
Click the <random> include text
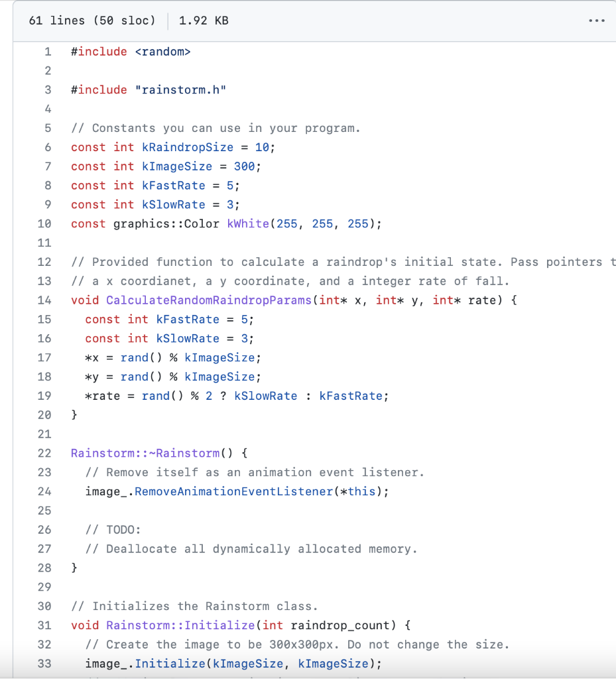click(162, 52)
